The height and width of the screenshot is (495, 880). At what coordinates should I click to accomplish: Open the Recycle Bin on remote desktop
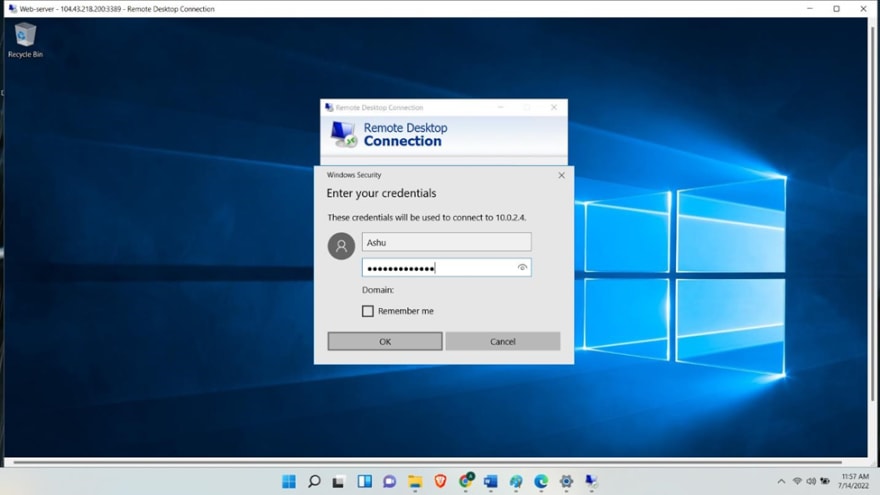[25, 40]
